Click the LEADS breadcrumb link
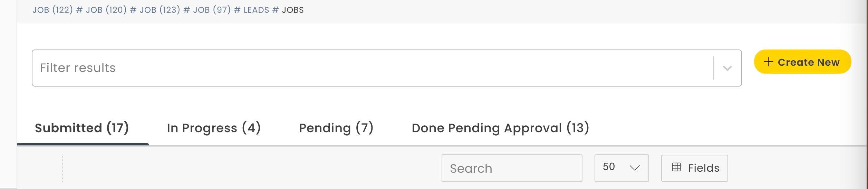The width and height of the screenshot is (868, 189). [x=256, y=10]
